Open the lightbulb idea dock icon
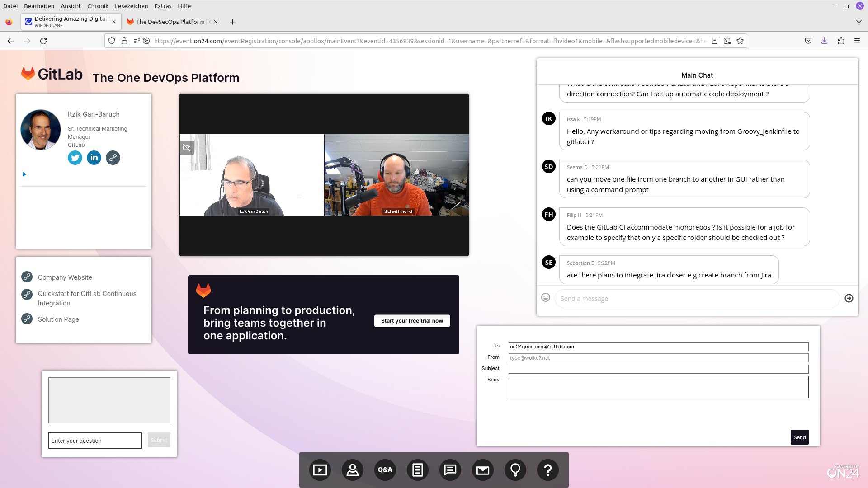The width and height of the screenshot is (868, 488). [515, 470]
